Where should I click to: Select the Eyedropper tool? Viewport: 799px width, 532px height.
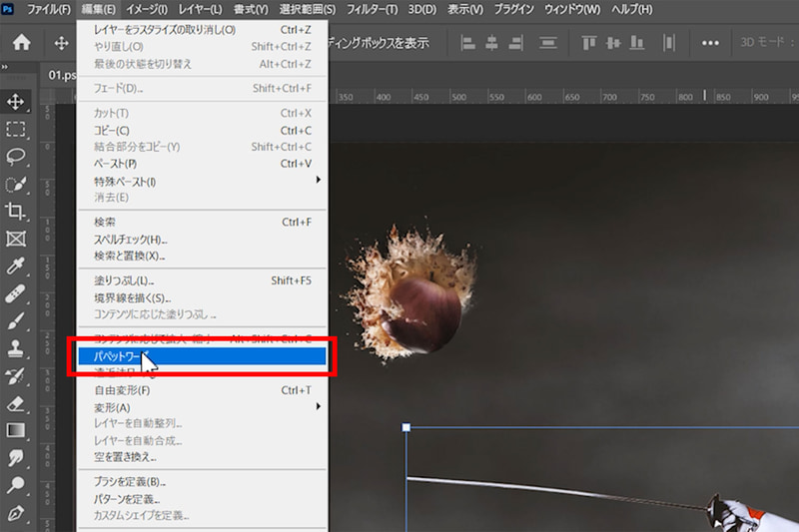pyautogui.click(x=15, y=266)
